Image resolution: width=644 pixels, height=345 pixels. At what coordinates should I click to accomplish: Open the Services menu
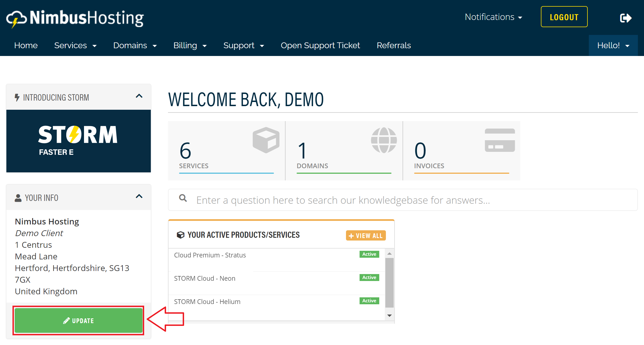(x=75, y=45)
